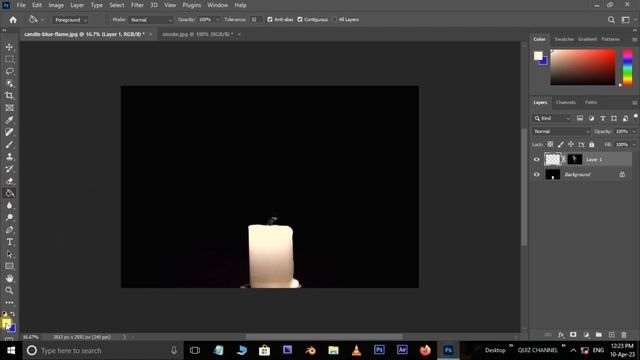This screenshot has width=640, height=360.
Task: Select the Eraser tool
Action: tap(9, 181)
